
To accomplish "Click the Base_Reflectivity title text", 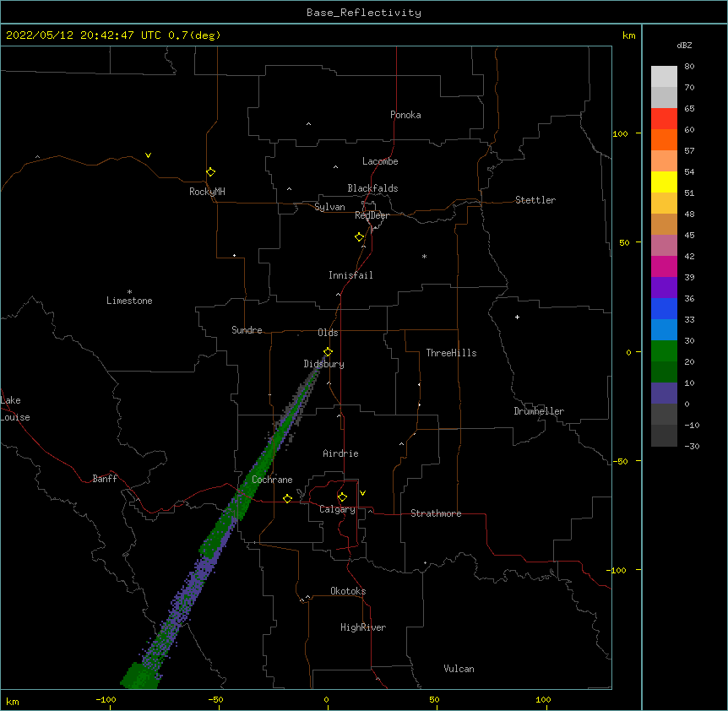I will [x=364, y=13].
